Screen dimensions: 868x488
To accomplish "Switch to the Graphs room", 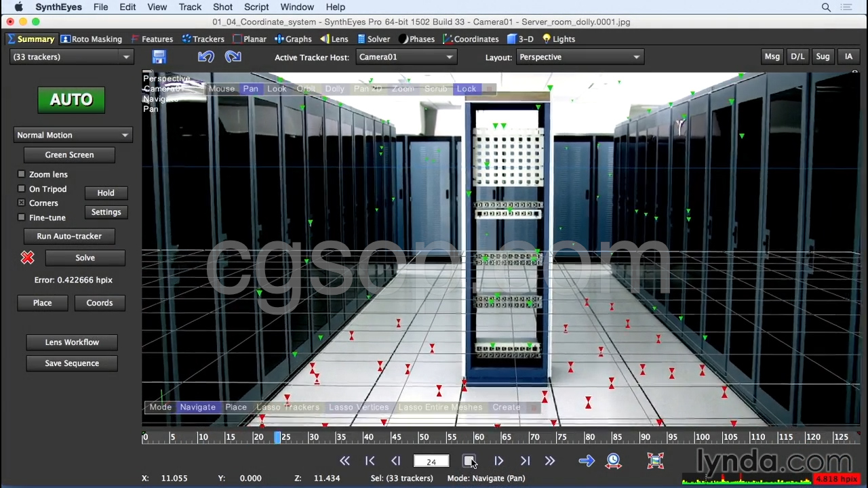I will pos(293,39).
